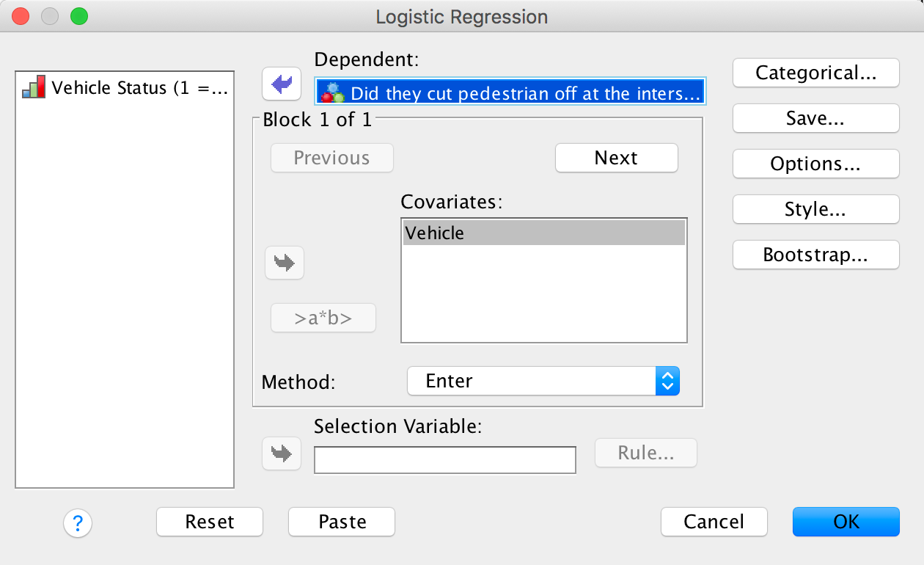The height and width of the screenshot is (565, 924).
Task: Open the Style dialog
Action: [815, 209]
